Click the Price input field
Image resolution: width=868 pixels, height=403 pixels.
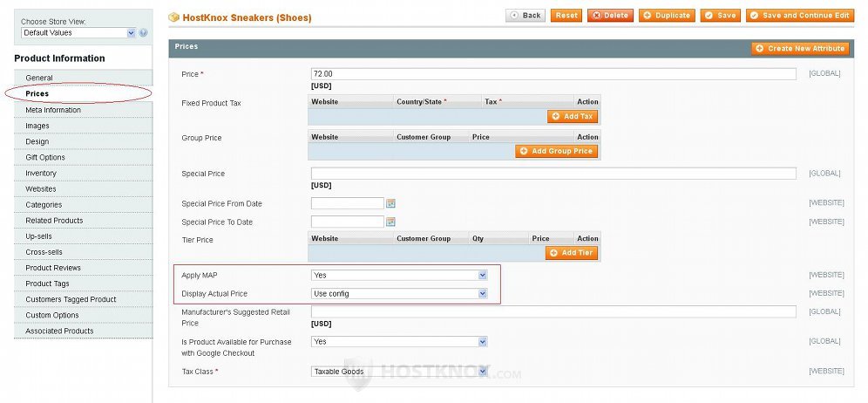coord(553,74)
